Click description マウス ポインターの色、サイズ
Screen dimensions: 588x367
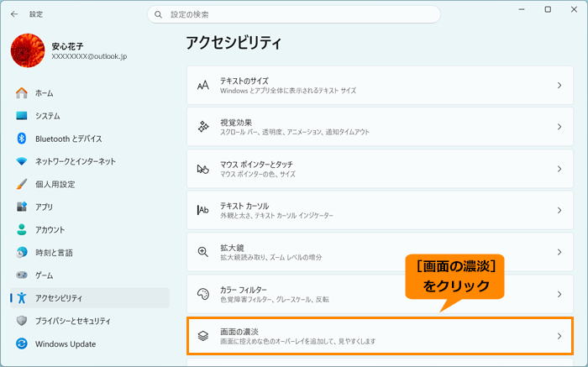pos(258,174)
